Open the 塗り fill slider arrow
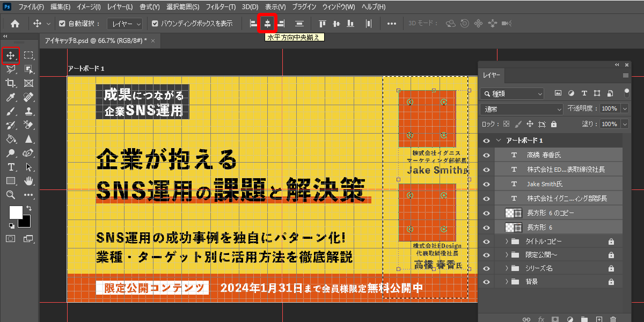644x322 pixels. click(x=625, y=124)
